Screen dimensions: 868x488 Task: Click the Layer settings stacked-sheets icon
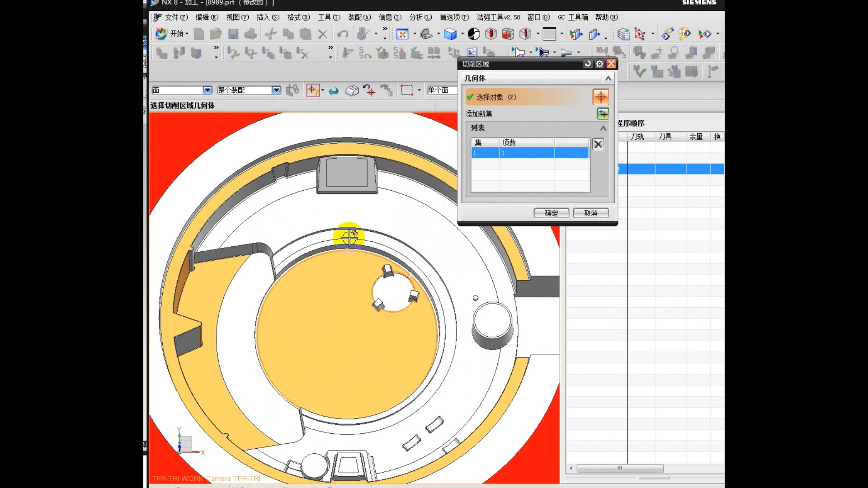pyautogui.click(x=623, y=34)
